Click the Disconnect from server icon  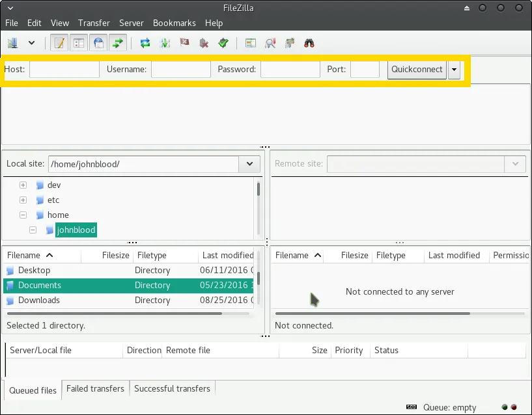(204, 44)
